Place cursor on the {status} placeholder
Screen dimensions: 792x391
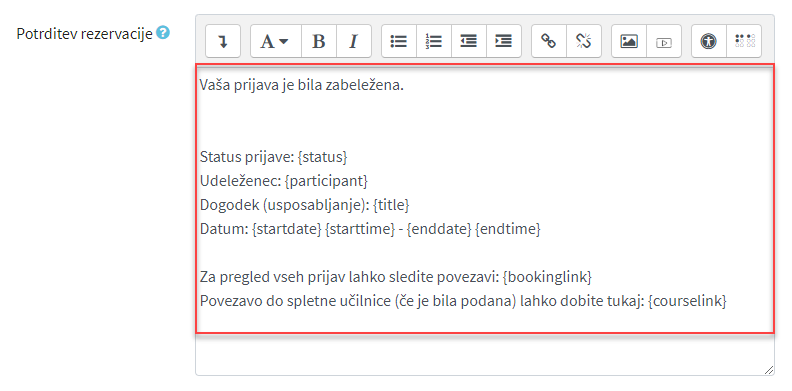322,157
